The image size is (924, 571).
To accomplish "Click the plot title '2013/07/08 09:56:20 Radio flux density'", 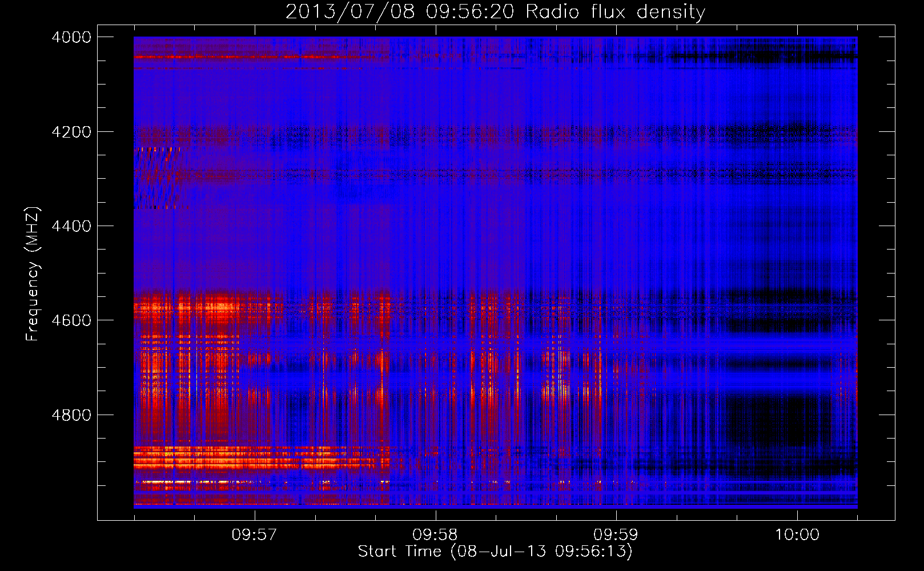I will 495,12.
